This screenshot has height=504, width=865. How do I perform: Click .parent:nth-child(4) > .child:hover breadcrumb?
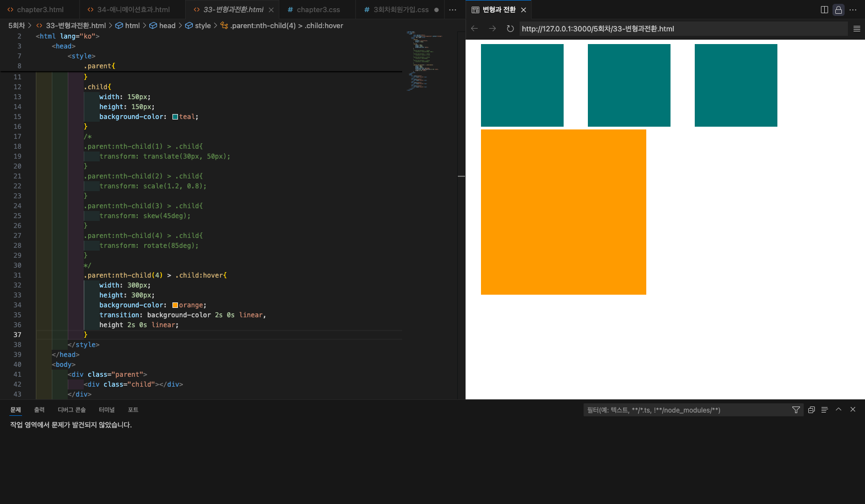tap(282, 25)
